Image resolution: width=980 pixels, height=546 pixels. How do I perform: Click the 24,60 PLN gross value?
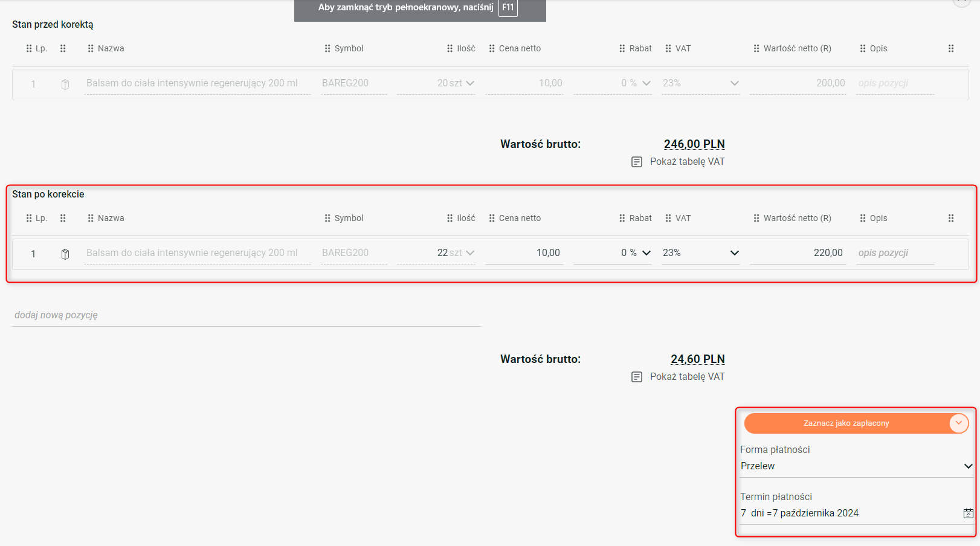(x=698, y=359)
